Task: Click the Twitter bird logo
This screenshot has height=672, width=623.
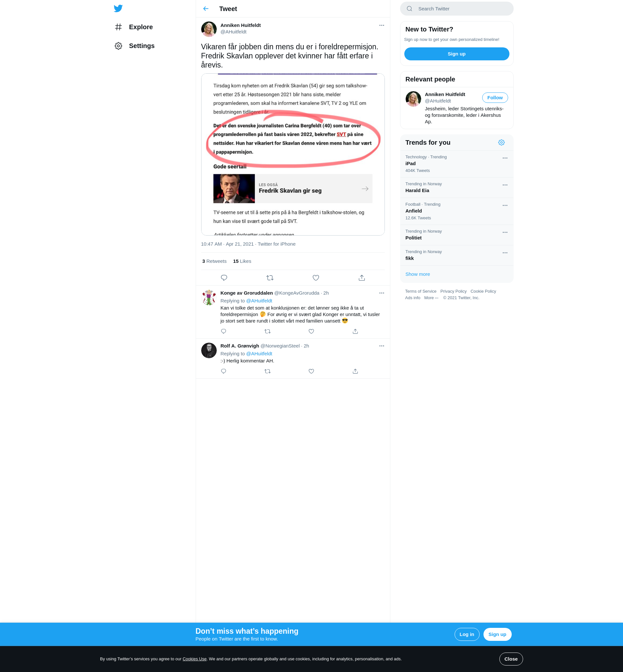Action: point(118,8)
